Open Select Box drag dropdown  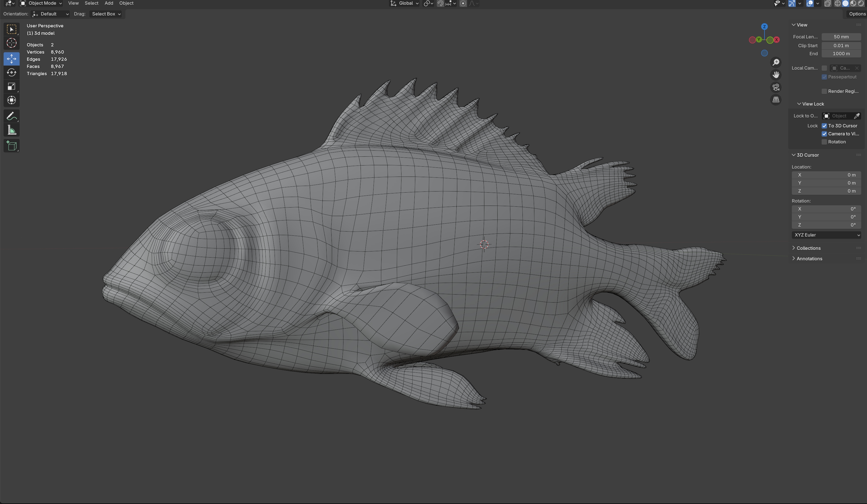coord(106,14)
